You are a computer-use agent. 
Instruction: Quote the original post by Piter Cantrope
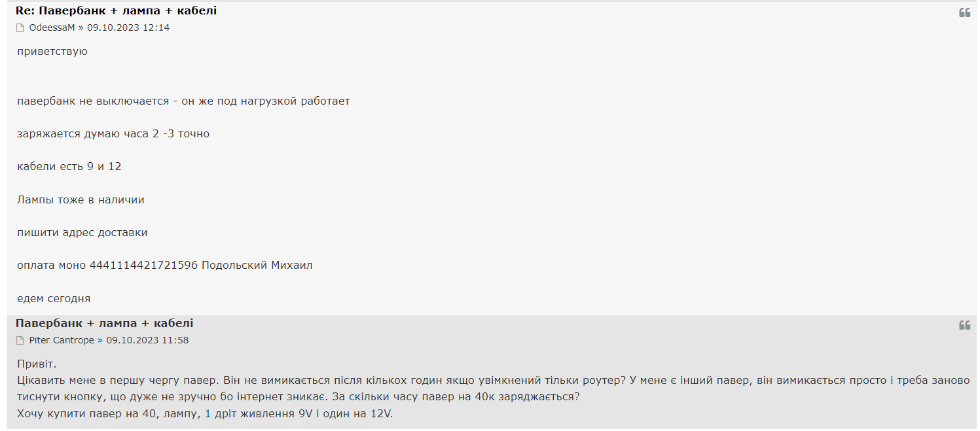pyautogui.click(x=964, y=325)
